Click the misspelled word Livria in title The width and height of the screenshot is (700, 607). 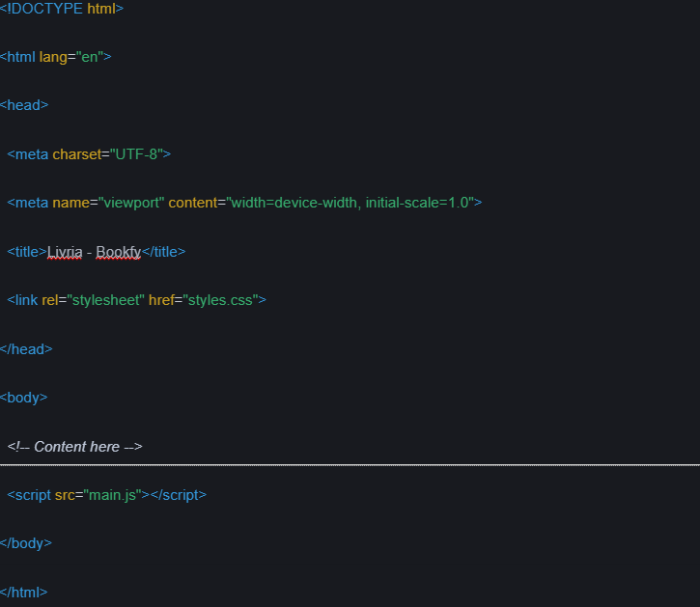[x=65, y=252]
